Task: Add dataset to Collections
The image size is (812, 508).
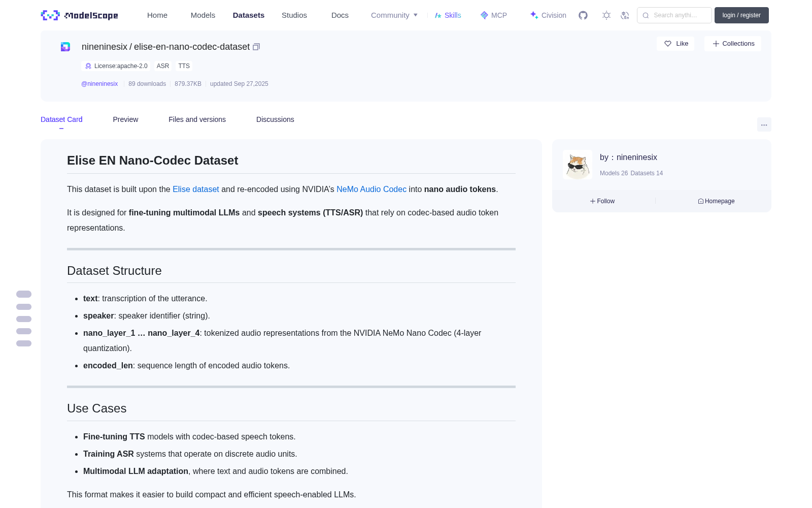Action: coord(733,44)
